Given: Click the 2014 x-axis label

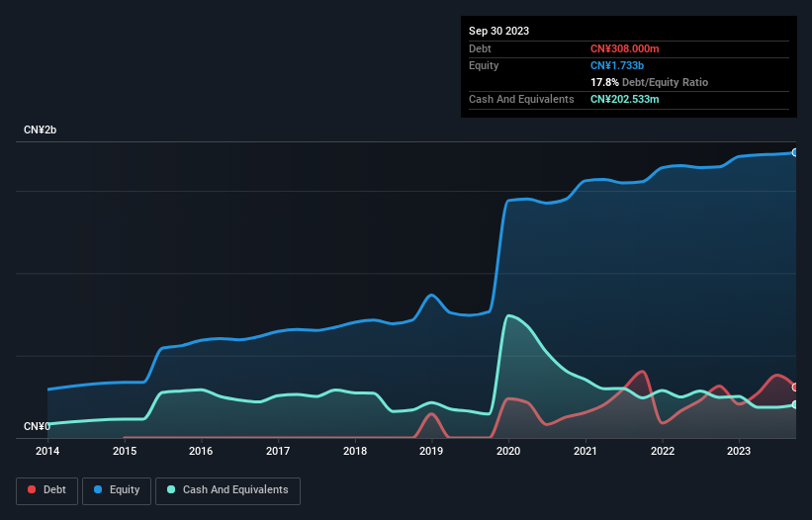Looking at the screenshot, I should [x=47, y=451].
